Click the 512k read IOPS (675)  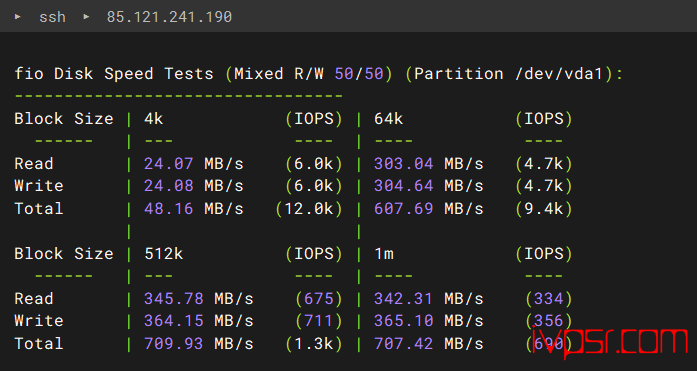[x=319, y=299]
